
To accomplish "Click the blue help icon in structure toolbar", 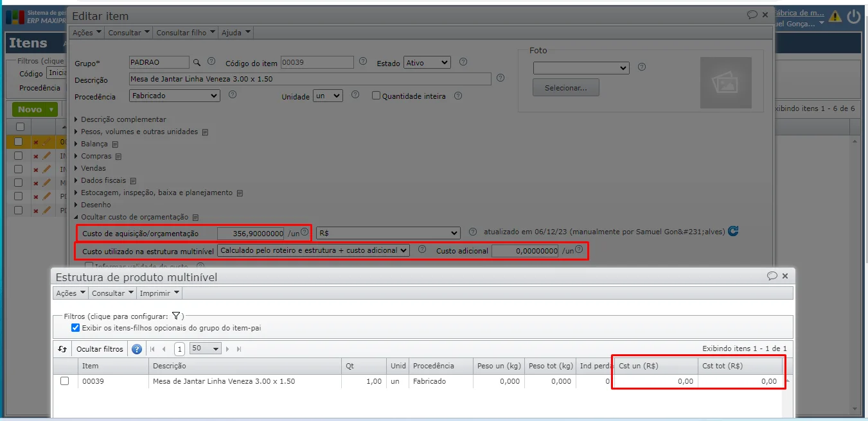I will [137, 349].
